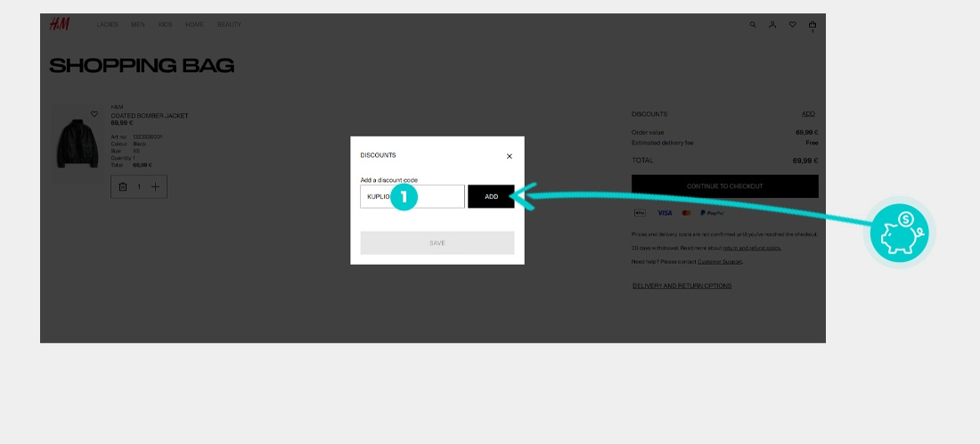This screenshot has width=980, height=444.
Task: Click the DISCOUNTS dialog title
Action: click(x=378, y=155)
